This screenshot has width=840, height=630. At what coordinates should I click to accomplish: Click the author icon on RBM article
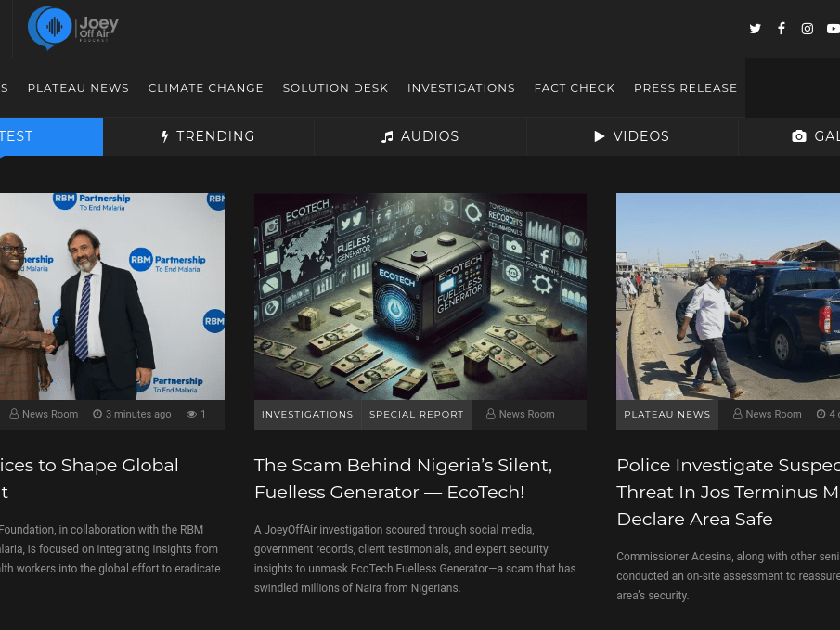14,414
